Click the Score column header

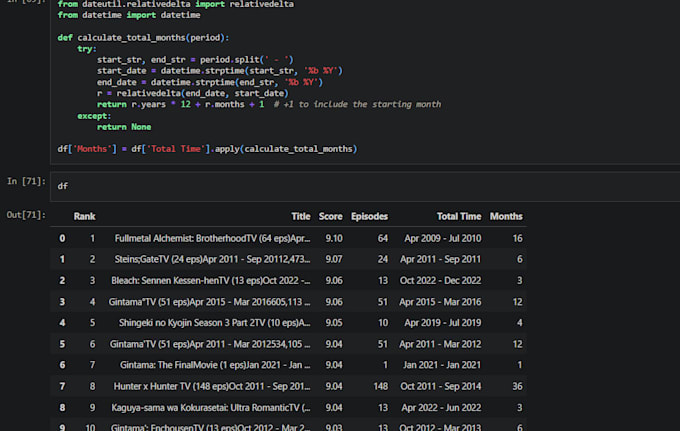coord(330,216)
